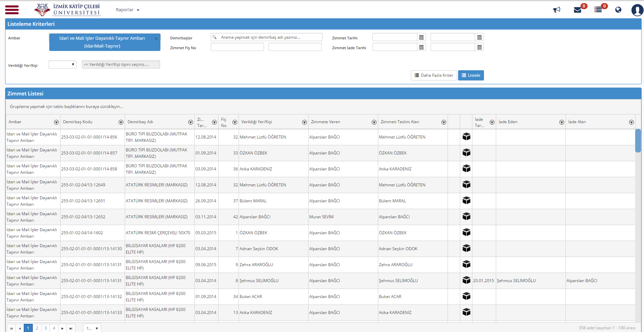The height and width of the screenshot is (332, 644).
Task: Open calendar for Zimmet İade Tarihi end date
Action: point(479,47)
